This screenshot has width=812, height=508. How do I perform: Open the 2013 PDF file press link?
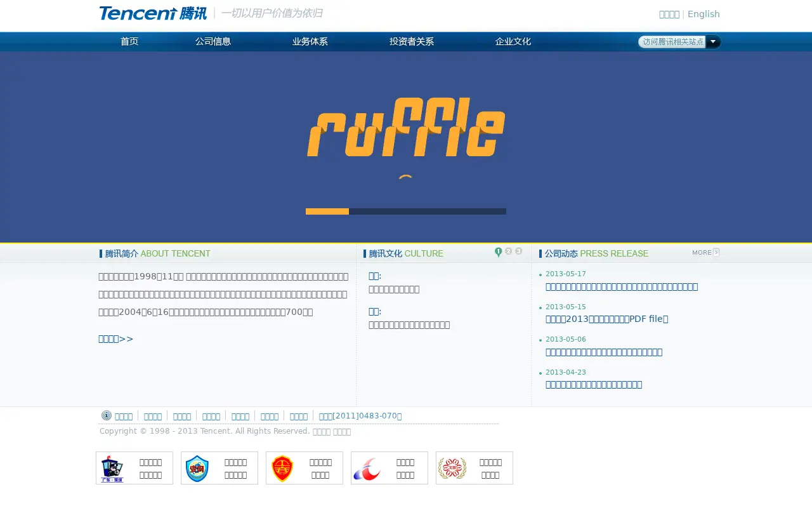(x=607, y=319)
